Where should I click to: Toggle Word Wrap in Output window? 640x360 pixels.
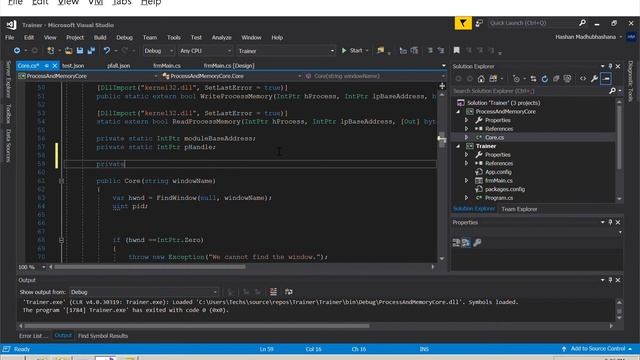(x=289, y=292)
